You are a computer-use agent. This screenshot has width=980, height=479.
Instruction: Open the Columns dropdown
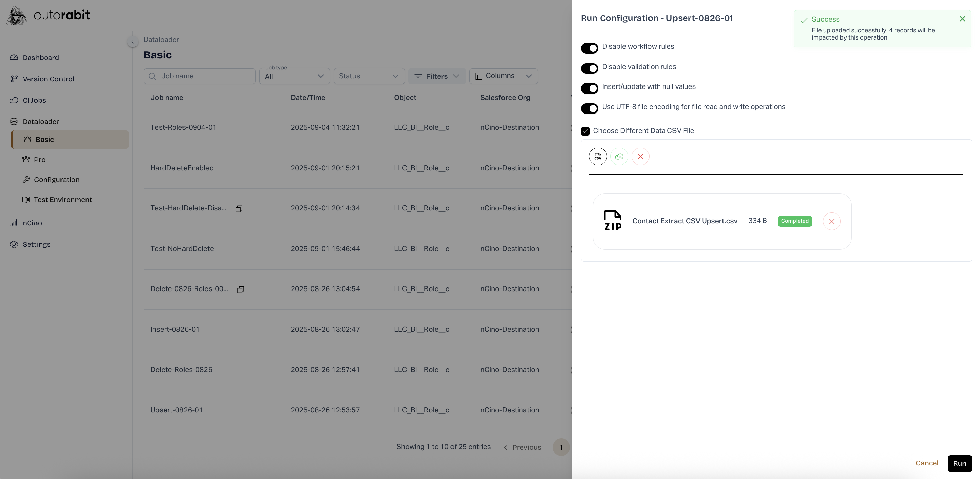coord(503,76)
